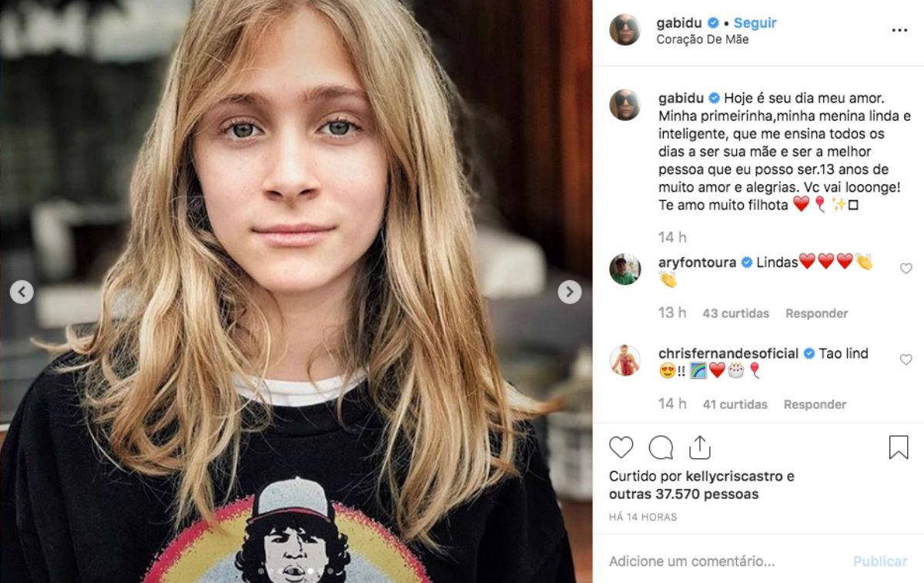Like aryfontoura's comment
The image size is (924, 583).
coord(906,269)
